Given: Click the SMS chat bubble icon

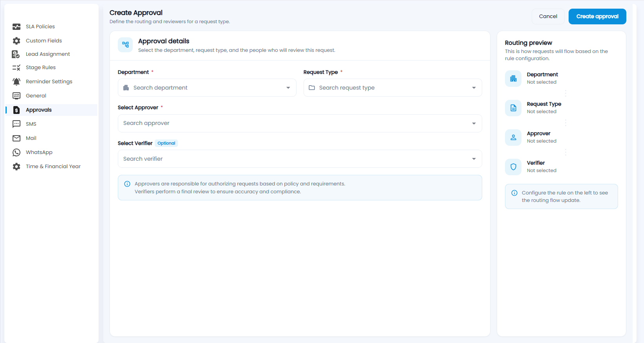Looking at the screenshot, I should 16,124.
